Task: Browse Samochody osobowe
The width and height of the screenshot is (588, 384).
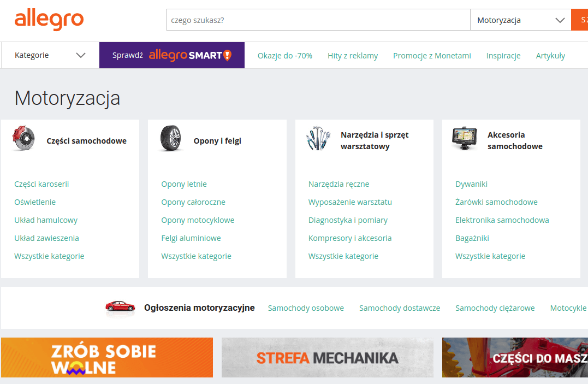Action: tap(306, 308)
